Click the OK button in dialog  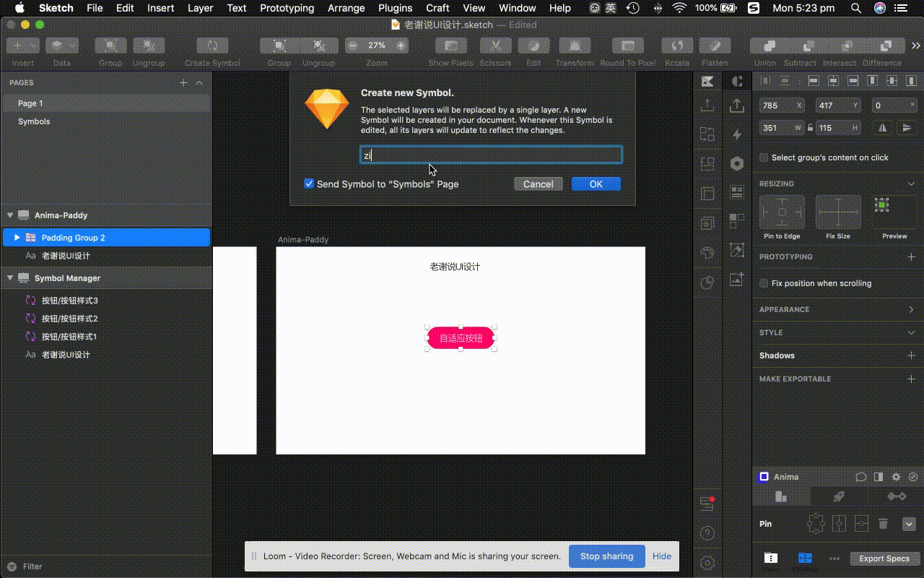pos(596,184)
